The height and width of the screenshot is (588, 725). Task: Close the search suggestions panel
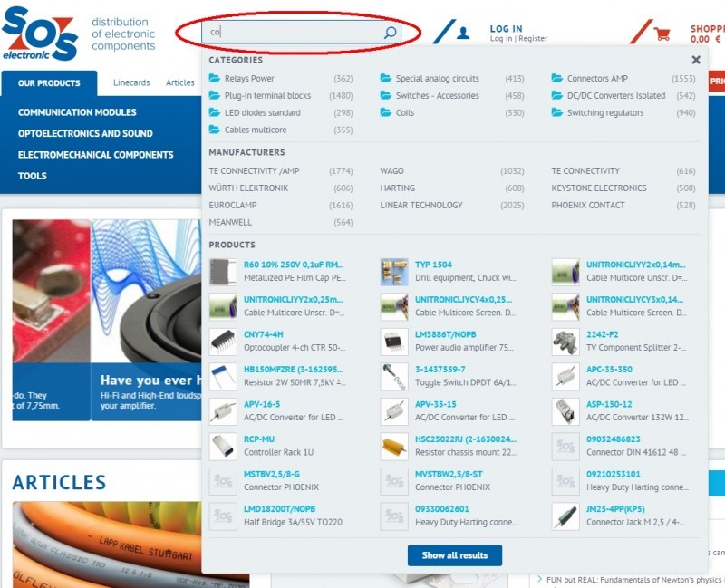click(x=696, y=60)
